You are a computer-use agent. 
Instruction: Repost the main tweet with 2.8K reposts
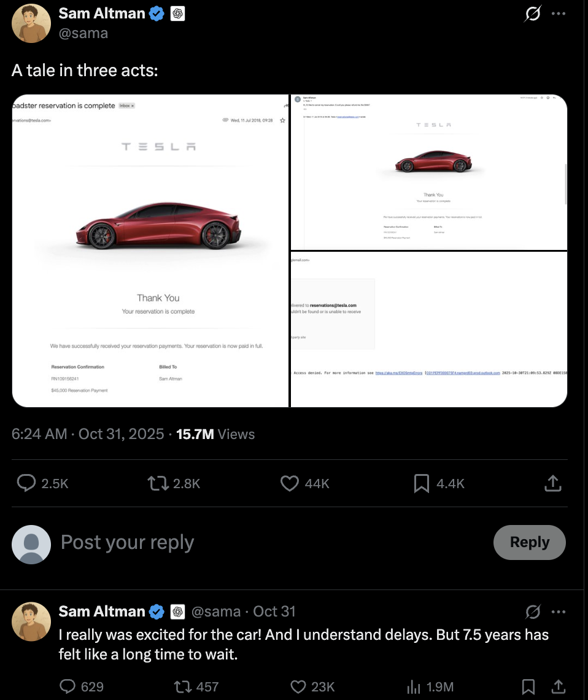[158, 484]
